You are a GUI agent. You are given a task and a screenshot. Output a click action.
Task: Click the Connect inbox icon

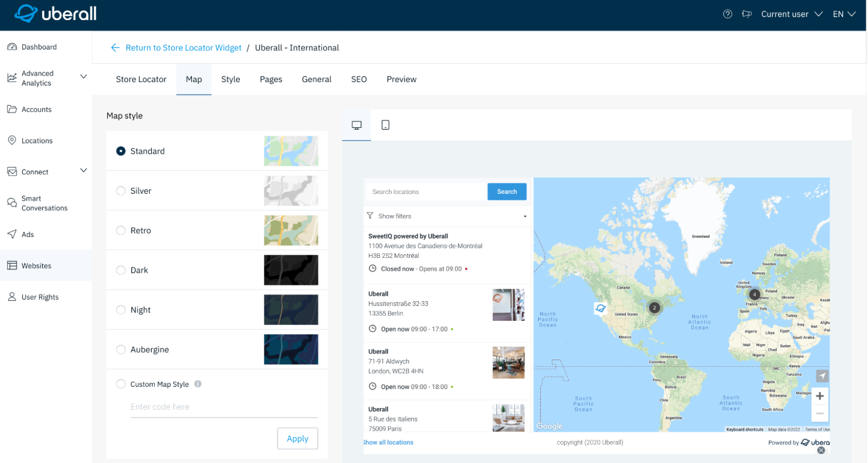tap(12, 172)
